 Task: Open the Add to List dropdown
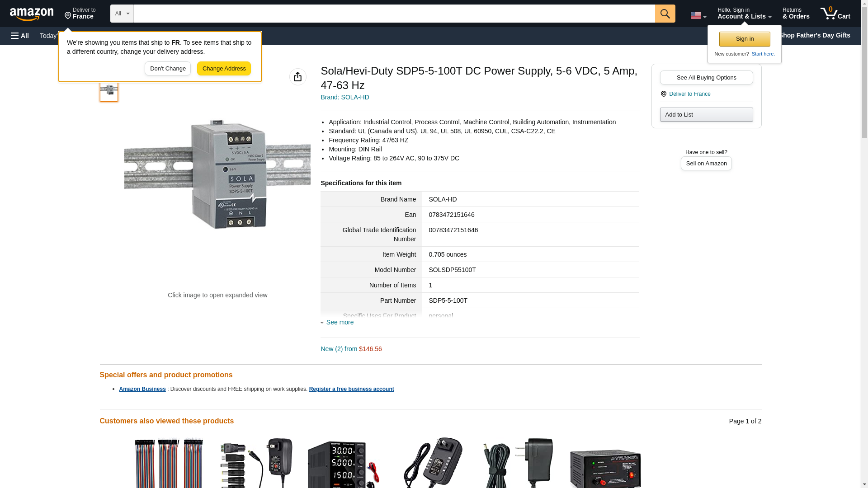click(706, 114)
